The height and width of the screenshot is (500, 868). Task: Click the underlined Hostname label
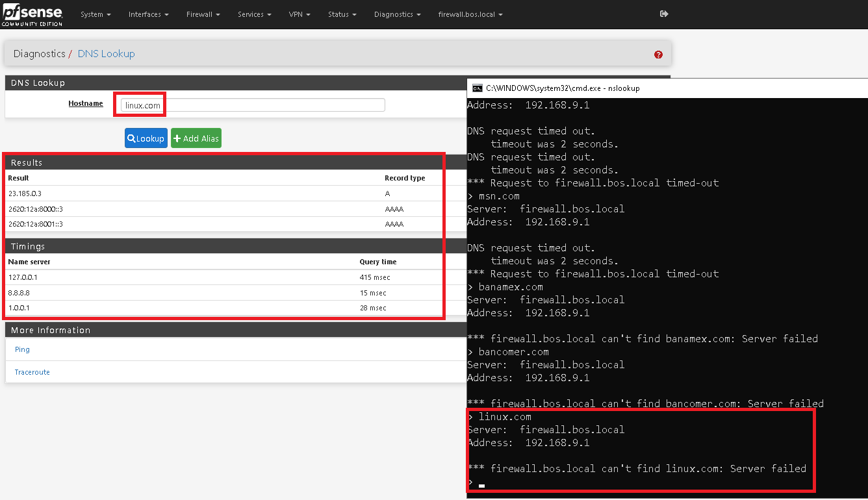click(86, 103)
